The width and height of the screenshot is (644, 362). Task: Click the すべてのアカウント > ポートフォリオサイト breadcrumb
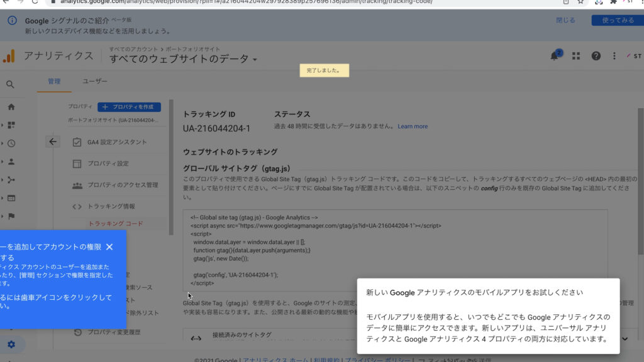(x=164, y=49)
